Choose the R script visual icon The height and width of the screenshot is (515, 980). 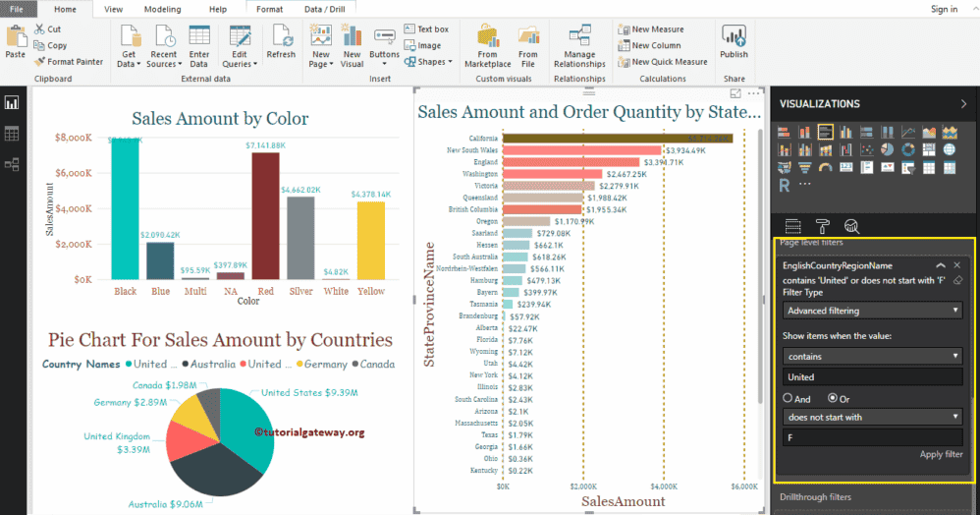coord(785,184)
